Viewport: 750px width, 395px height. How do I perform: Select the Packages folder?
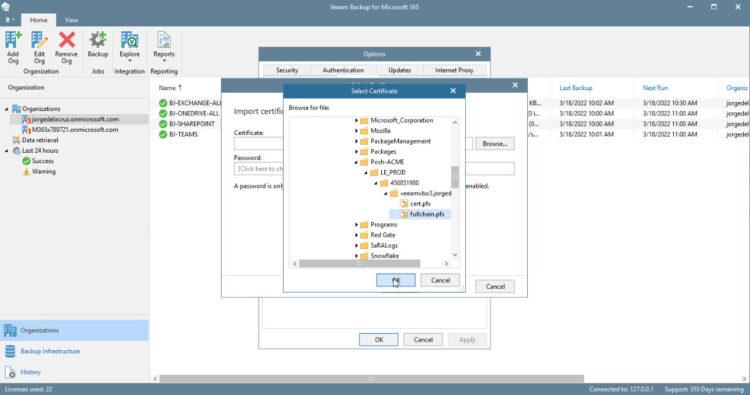(383, 152)
